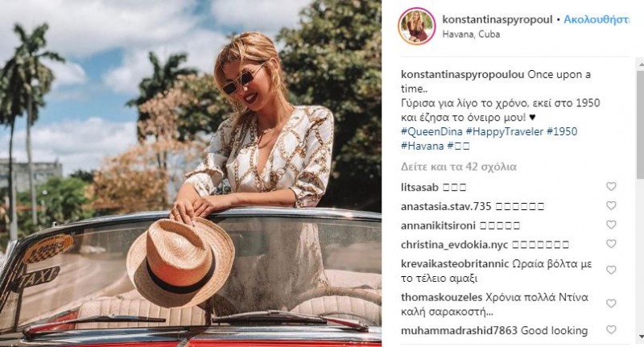This screenshot has height=347, width=644.
Task: Open the litsasab commenter profile
Action: [419, 188]
